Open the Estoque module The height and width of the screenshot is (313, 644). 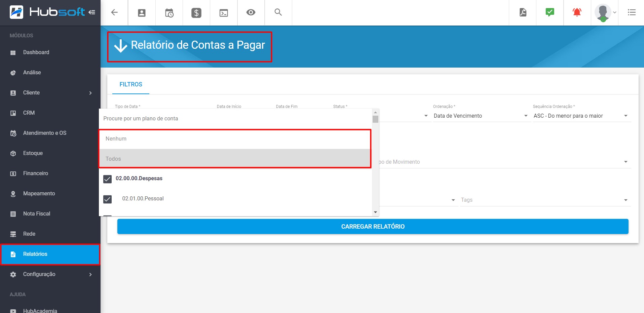click(x=50, y=153)
